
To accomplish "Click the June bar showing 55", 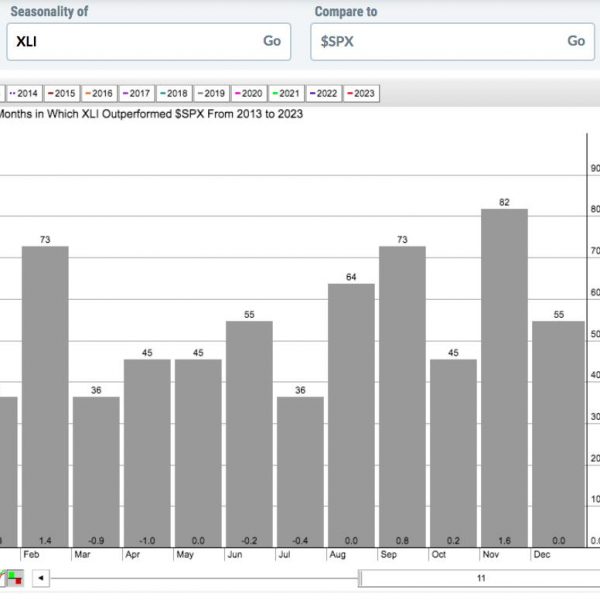I will coord(249,434).
